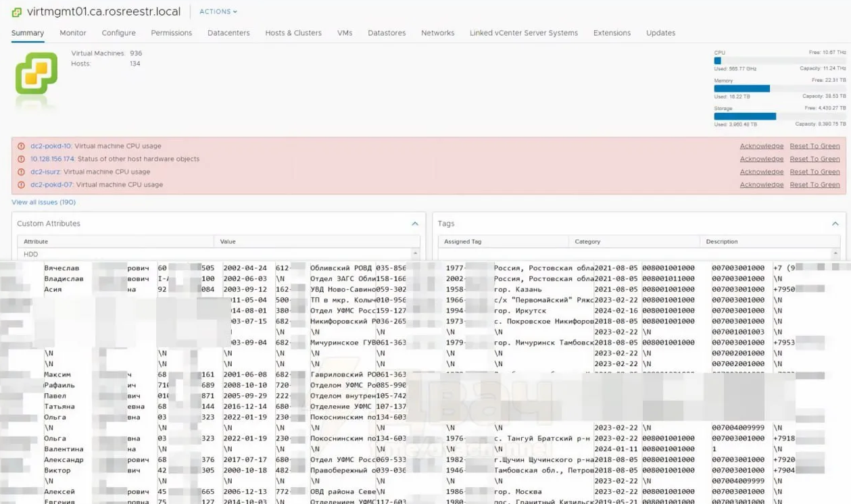851x504 pixels.
Task: Open the Linked vCenter Server Systems tab
Action: pos(523,32)
